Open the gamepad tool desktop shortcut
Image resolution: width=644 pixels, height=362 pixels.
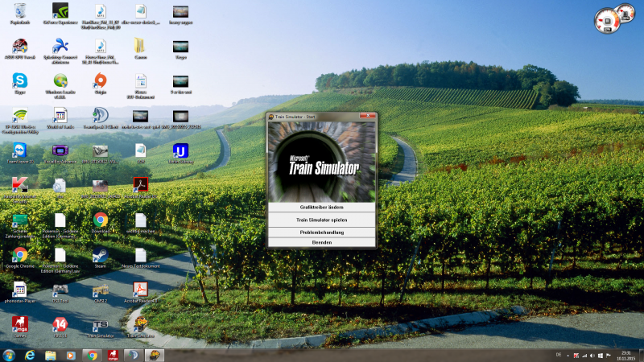click(60, 292)
